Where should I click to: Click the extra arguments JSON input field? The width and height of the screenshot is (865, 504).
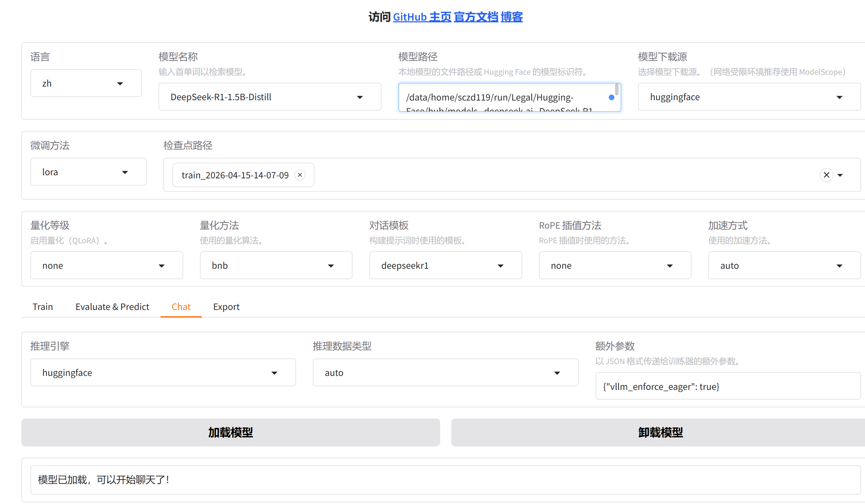[728, 386]
